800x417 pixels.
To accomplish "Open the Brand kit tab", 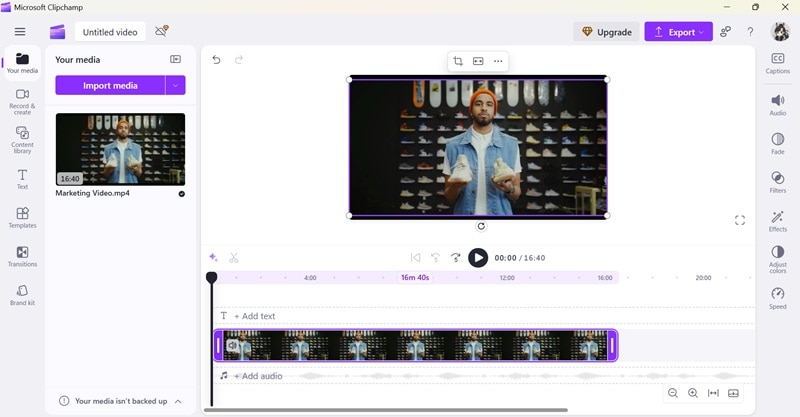I will (22, 295).
